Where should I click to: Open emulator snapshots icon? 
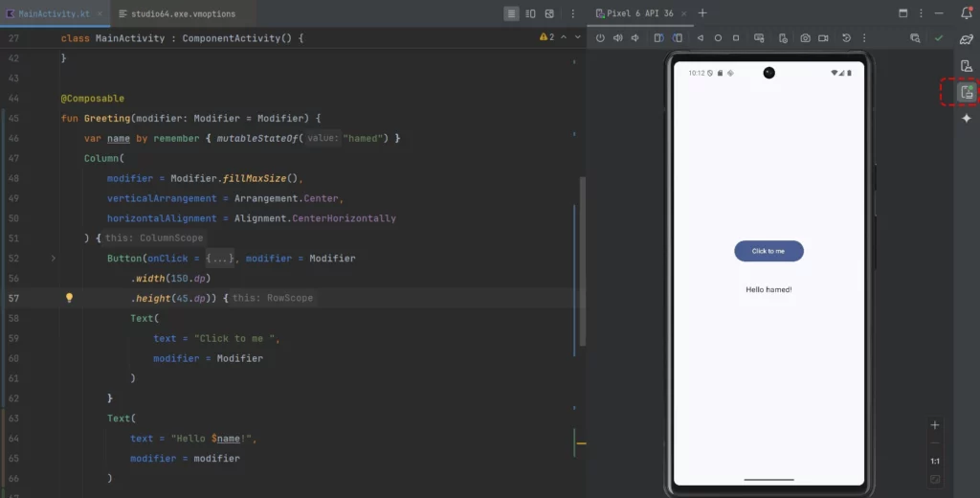coord(846,38)
